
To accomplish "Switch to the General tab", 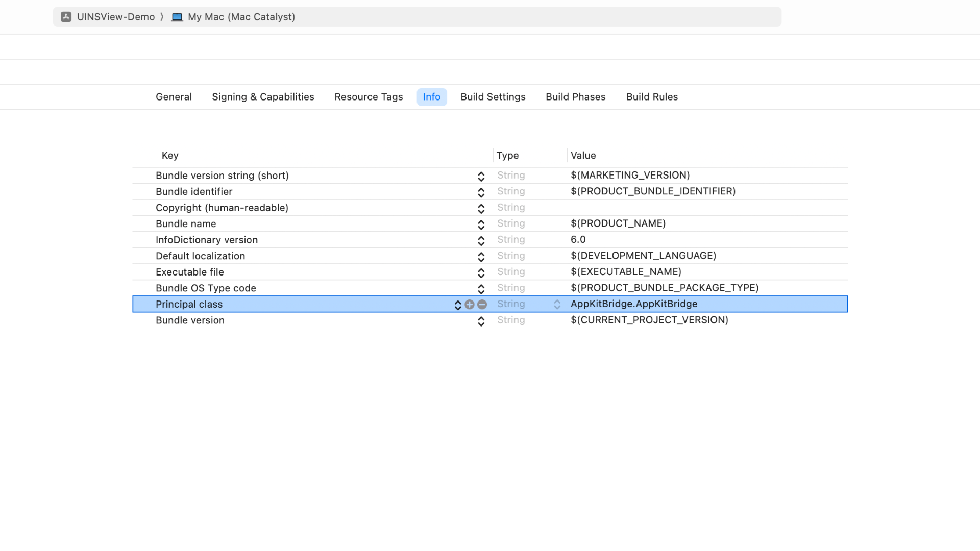I will click(x=174, y=97).
